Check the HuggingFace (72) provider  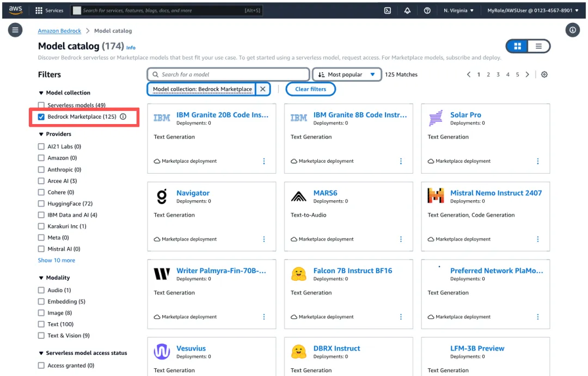click(41, 204)
